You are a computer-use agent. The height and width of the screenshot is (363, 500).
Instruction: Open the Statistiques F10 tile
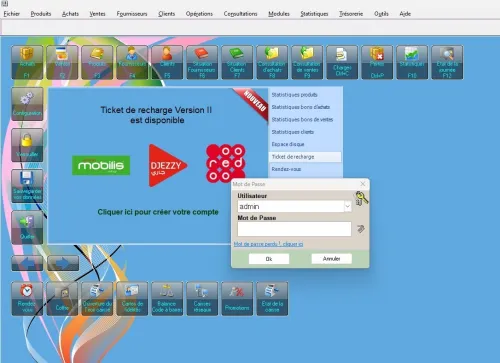(412, 62)
